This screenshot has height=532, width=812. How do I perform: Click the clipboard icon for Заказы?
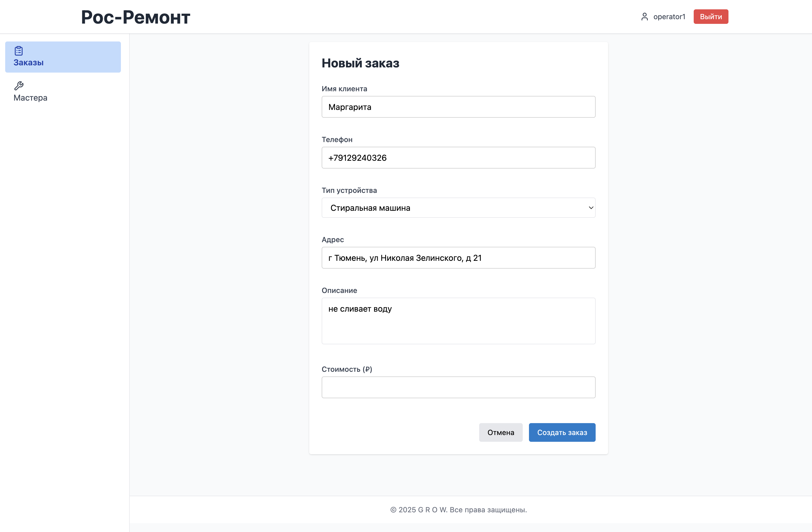click(x=19, y=51)
